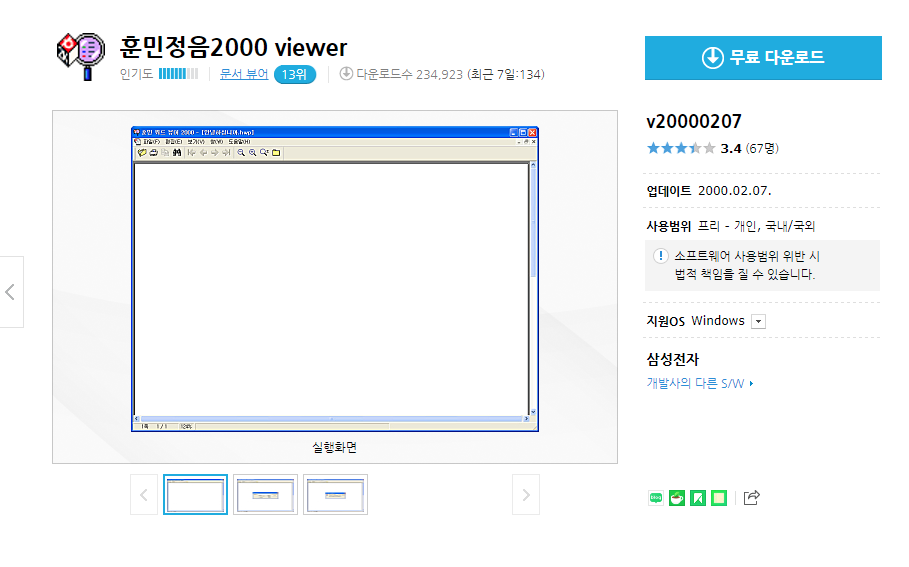Click the share arrow icon
Image resolution: width=909 pixels, height=567 pixels.
pos(751,497)
